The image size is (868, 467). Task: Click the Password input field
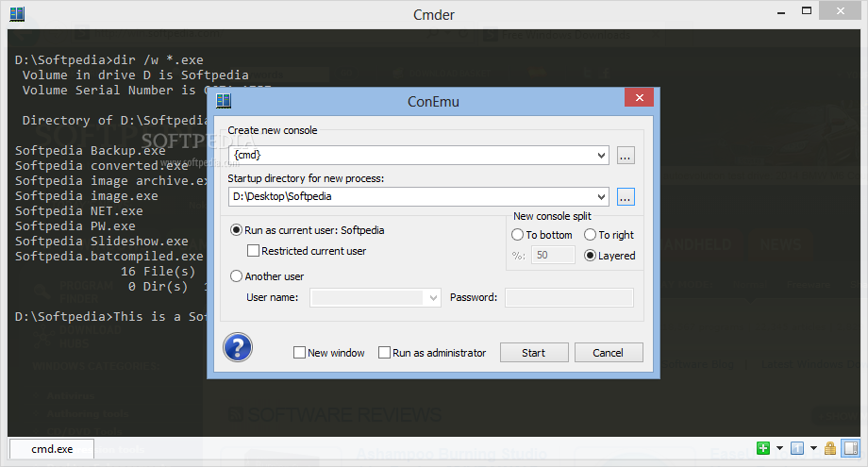(x=569, y=298)
